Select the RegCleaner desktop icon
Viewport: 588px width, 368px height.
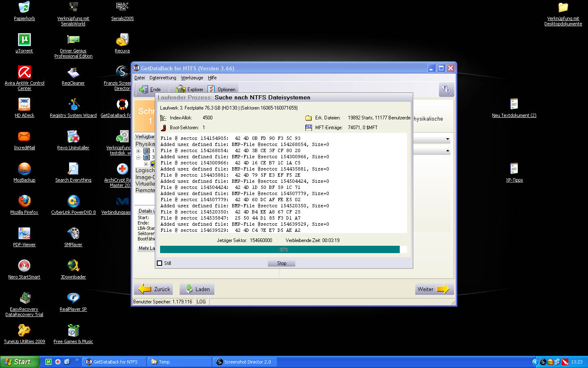click(x=73, y=72)
